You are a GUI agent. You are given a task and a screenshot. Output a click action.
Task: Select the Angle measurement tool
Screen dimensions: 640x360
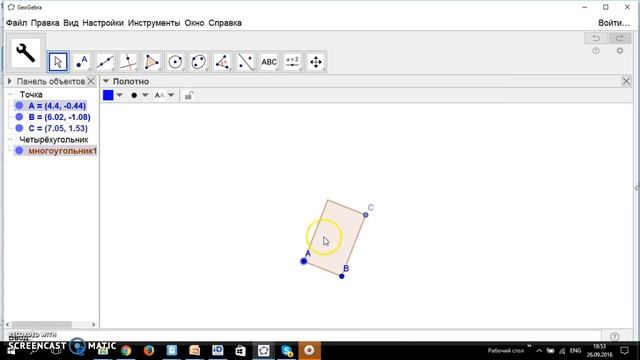pos(222,62)
